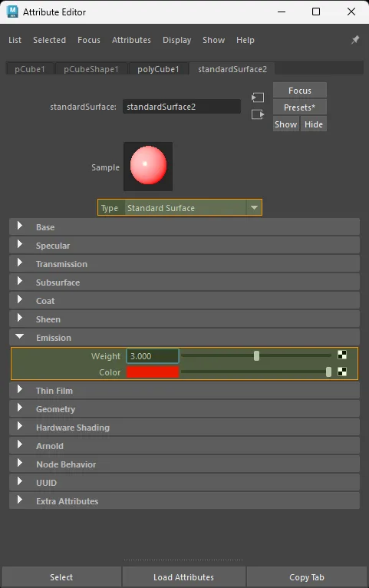The height and width of the screenshot is (588, 369).
Task: Click the go to output connection icon
Action: tap(258, 114)
